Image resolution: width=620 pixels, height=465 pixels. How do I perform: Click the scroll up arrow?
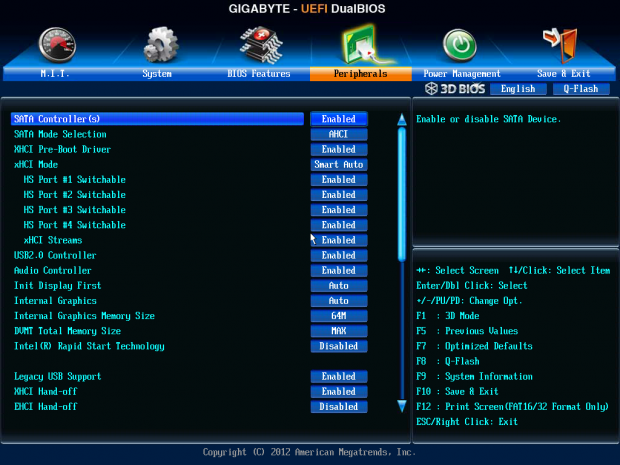pyautogui.click(x=402, y=119)
